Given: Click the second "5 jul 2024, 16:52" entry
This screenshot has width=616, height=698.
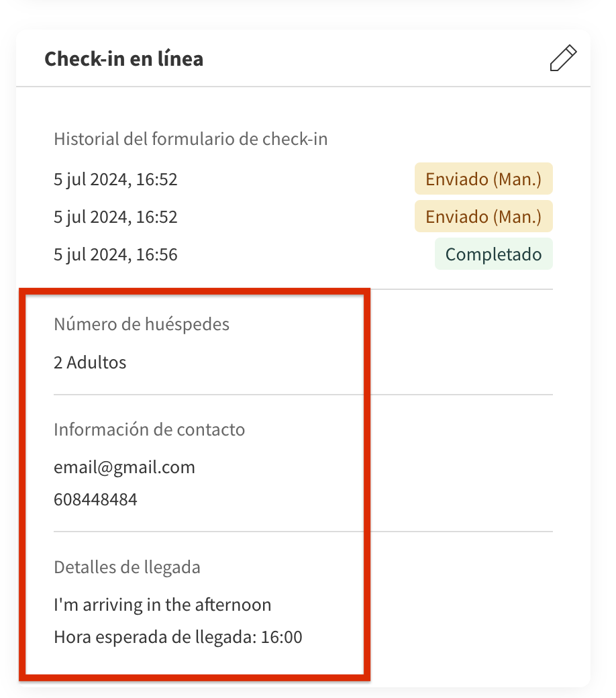Looking at the screenshot, I should tap(115, 217).
